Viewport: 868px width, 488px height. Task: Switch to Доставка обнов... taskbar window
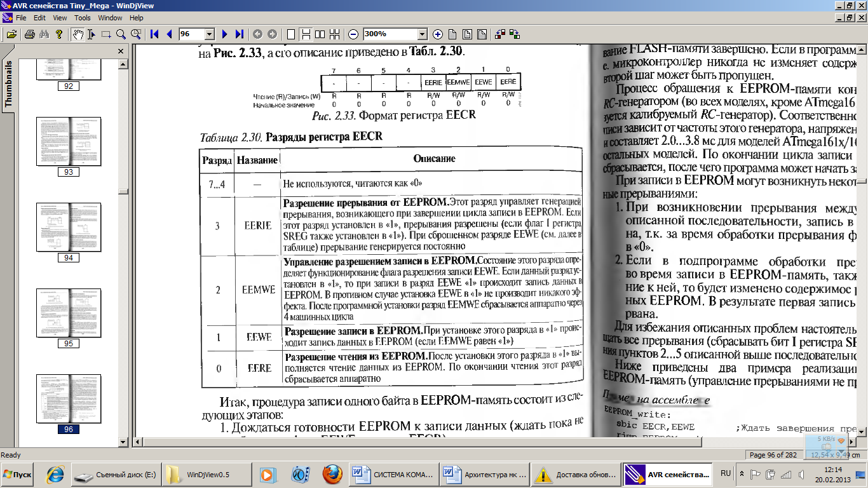(x=575, y=474)
